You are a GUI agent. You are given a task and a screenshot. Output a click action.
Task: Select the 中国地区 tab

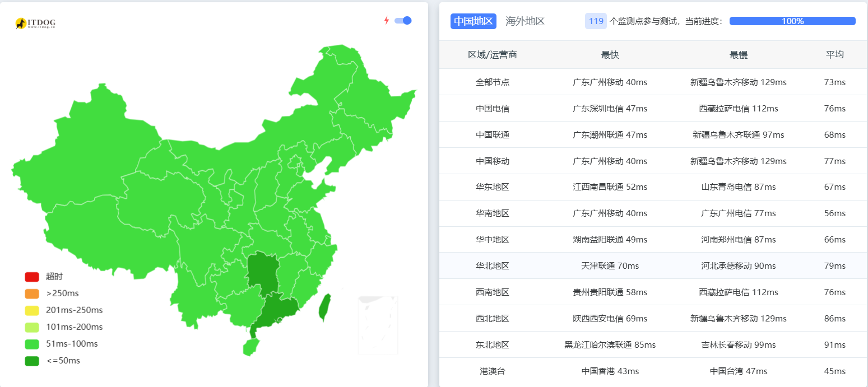[474, 21]
